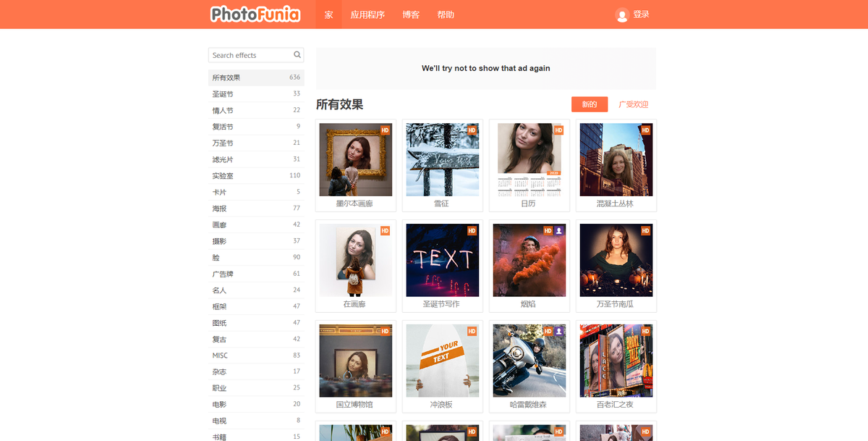Click the user avatar icon beside 登录

click(x=622, y=14)
